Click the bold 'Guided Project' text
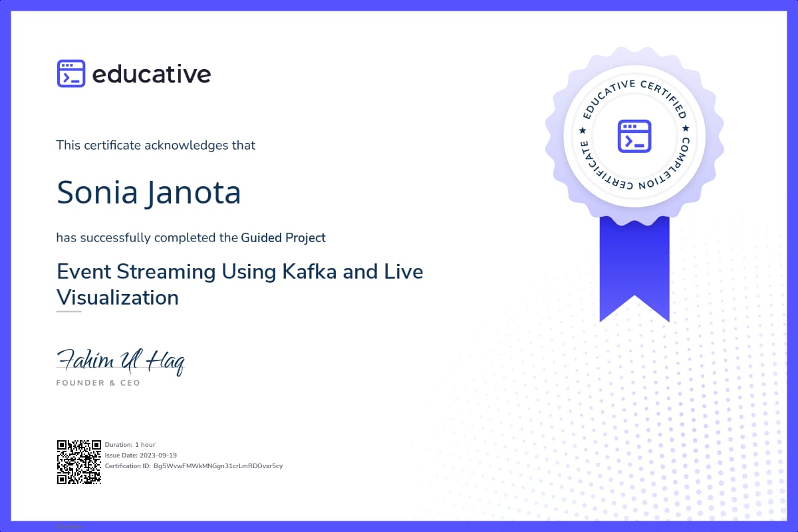 pos(283,237)
